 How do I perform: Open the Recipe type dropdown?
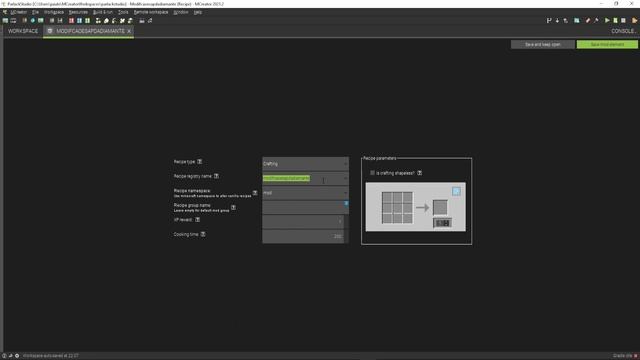(x=305, y=164)
